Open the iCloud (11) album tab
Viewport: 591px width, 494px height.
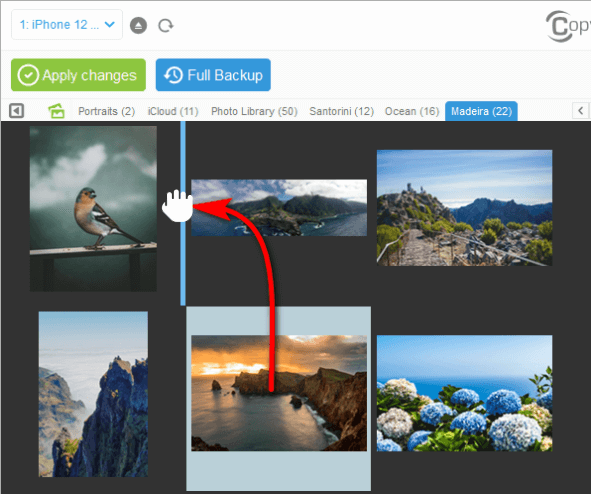pyautogui.click(x=173, y=111)
